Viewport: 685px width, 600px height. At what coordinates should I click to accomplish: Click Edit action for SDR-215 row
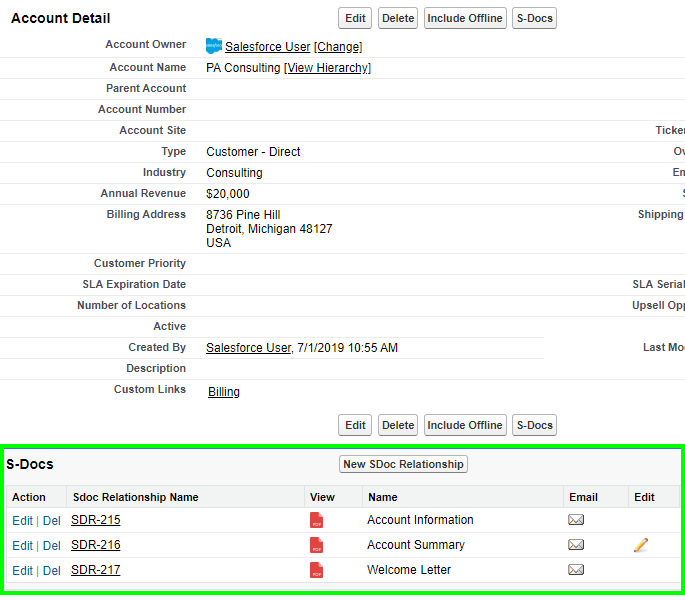point(22,521)
